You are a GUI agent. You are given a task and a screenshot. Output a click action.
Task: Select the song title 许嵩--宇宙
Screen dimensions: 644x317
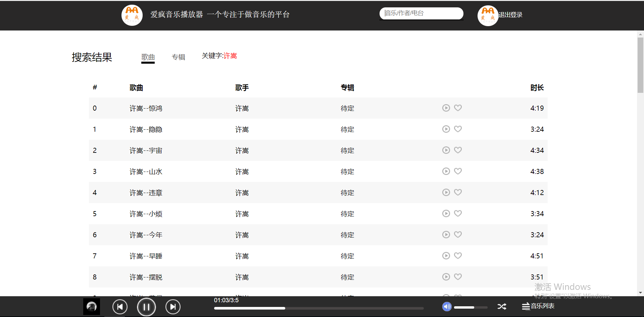pos(146,150)
